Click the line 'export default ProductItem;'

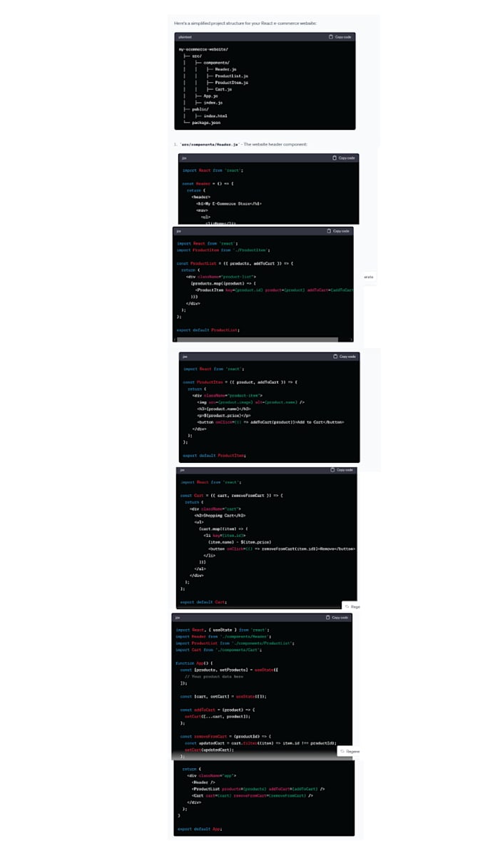pos(214,455)
